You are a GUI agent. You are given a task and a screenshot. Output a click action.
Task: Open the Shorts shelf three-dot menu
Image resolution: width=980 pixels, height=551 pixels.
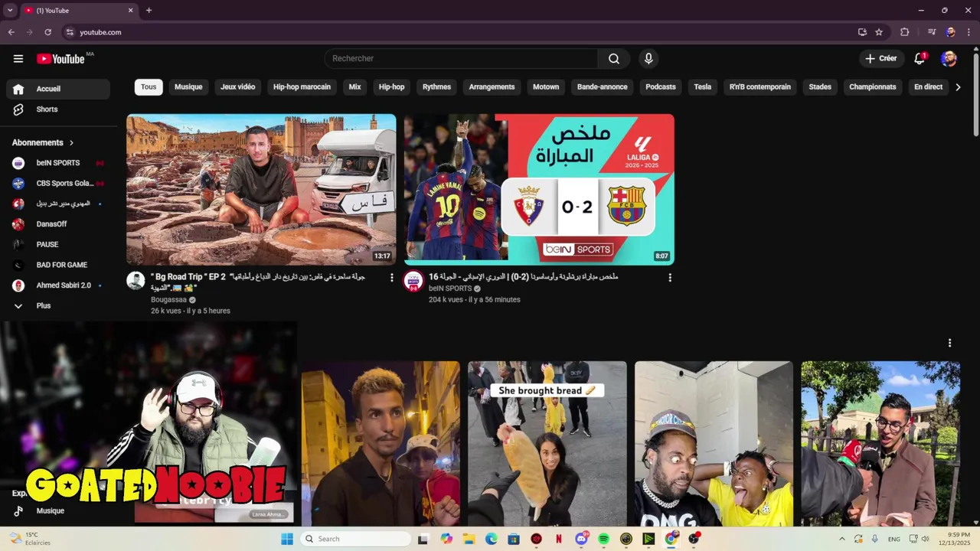tap(949, 343)
